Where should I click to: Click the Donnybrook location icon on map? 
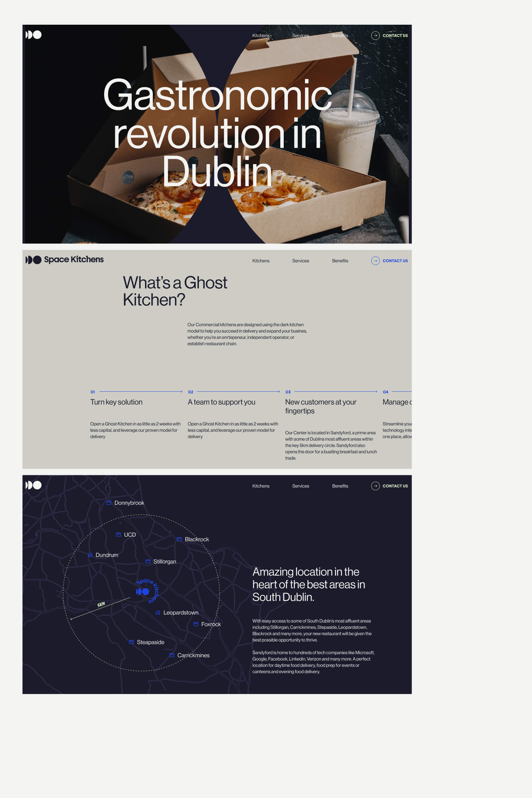[109, 503]
